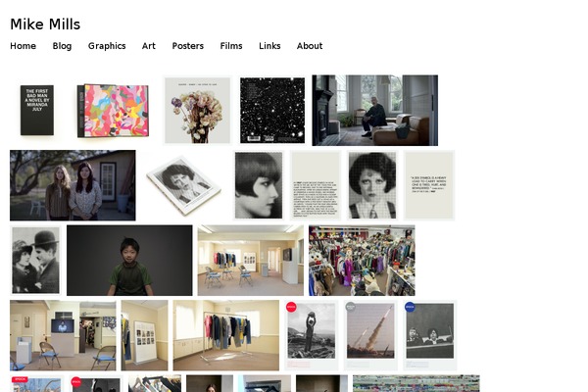Open the Posters section
Viewport: 588px width, 392px height.
[188, 46]
